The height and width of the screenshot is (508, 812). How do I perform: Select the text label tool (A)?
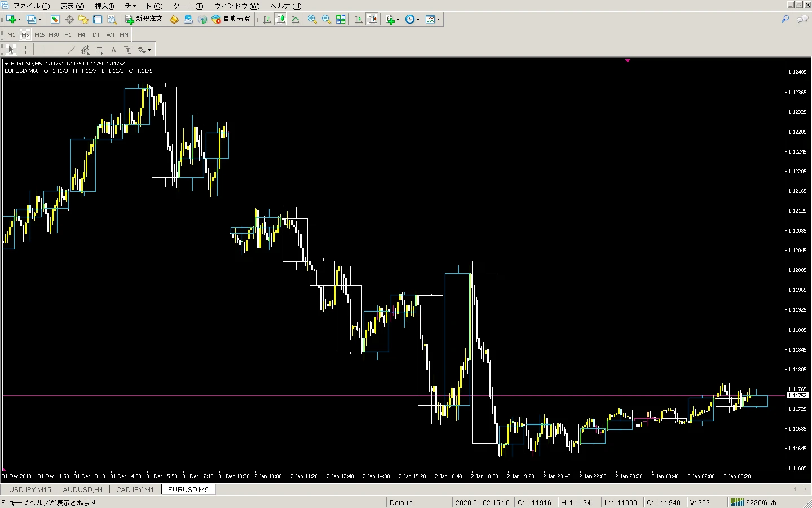(x=113, y=50)
